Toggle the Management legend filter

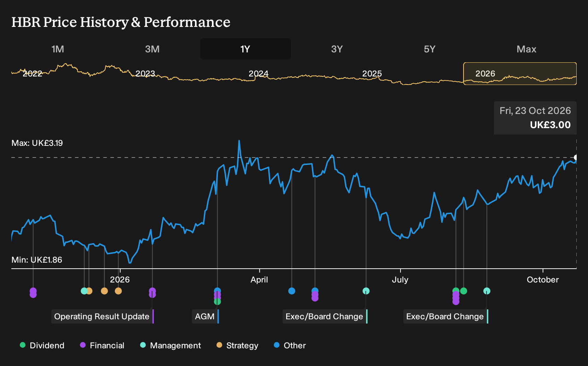171,345
